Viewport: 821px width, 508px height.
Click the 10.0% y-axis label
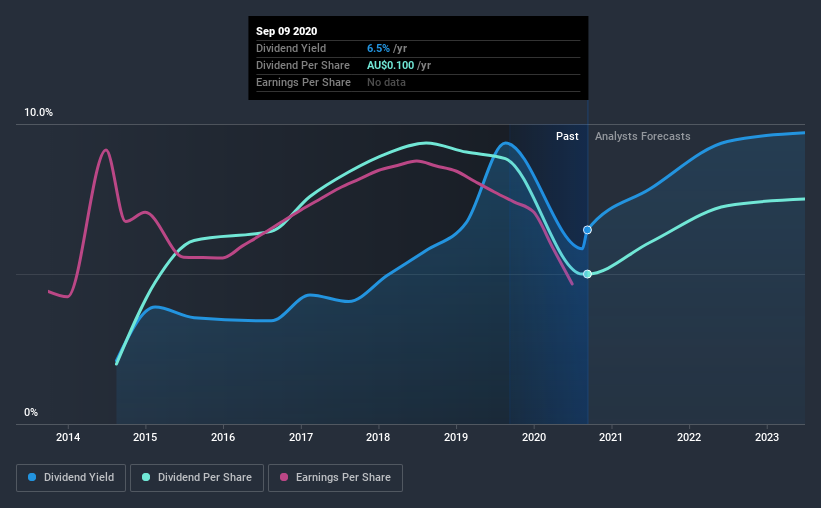pos(39,113)
